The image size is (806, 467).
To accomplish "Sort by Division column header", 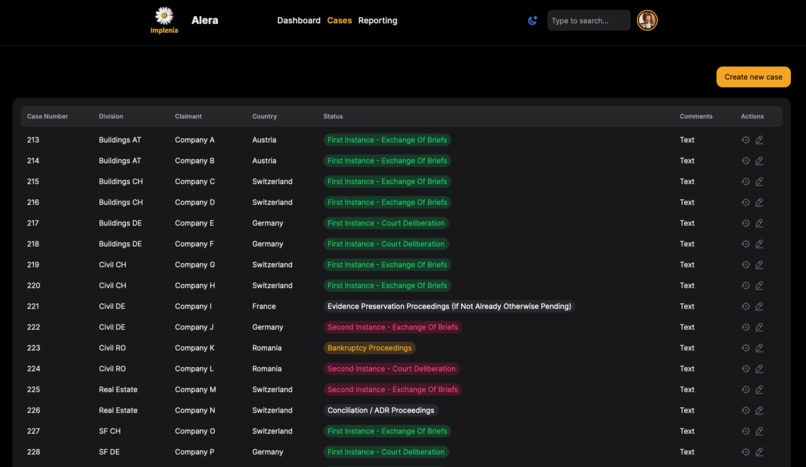I will [111, 117].
